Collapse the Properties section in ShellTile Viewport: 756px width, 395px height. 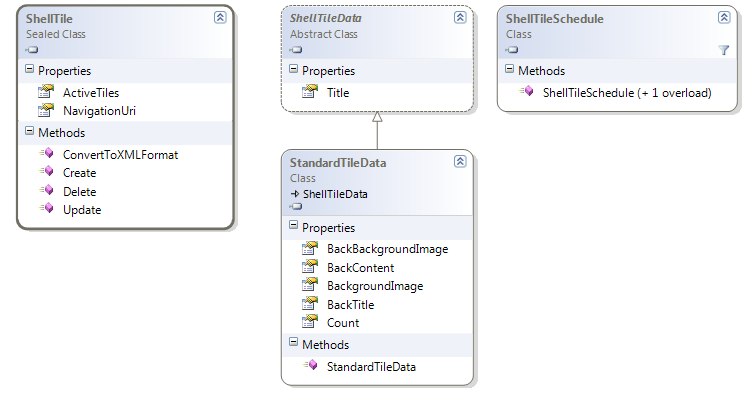pyautogui.click(x=29, y=69)
